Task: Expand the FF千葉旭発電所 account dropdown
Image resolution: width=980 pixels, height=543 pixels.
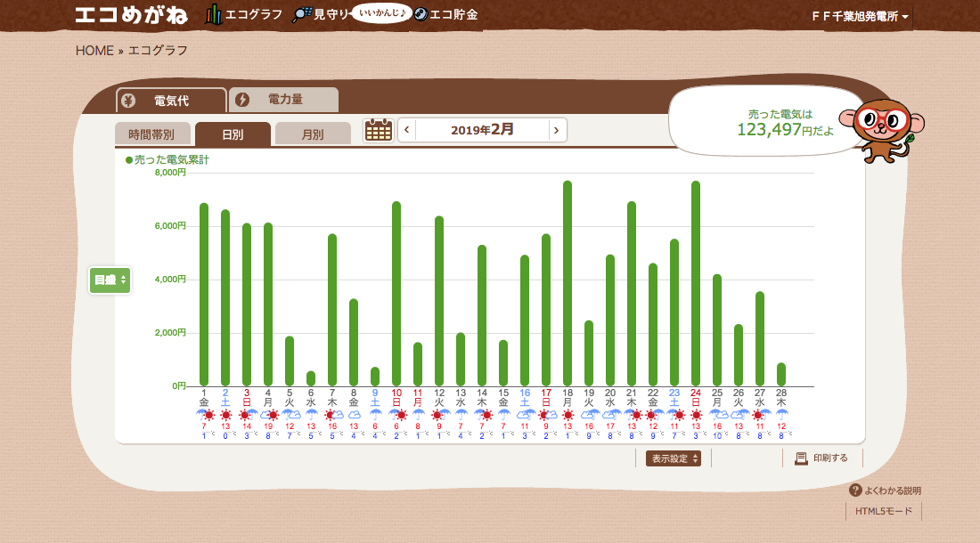Action: pyautogui.click(x=860, y=16)
